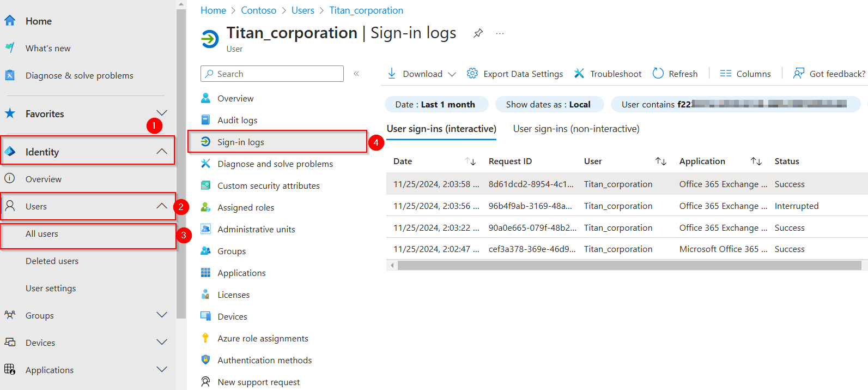Click the Download arrow icon

point(392,74)
